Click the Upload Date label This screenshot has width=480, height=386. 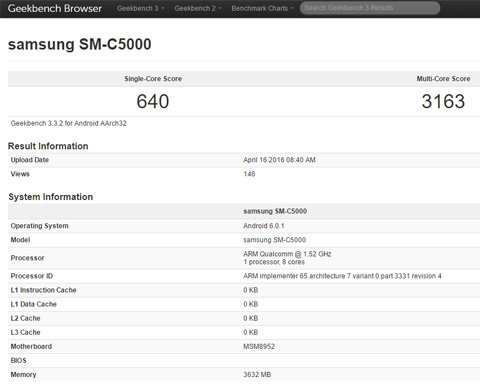[30, 160]
